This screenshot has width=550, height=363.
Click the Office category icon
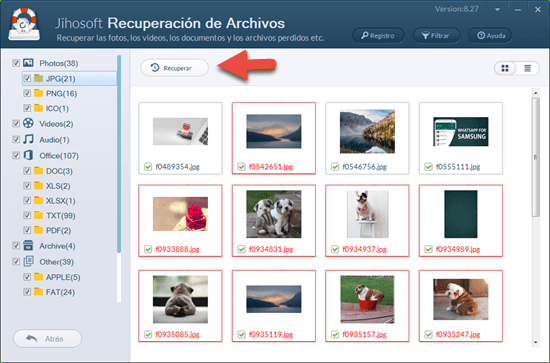(28, 155)
